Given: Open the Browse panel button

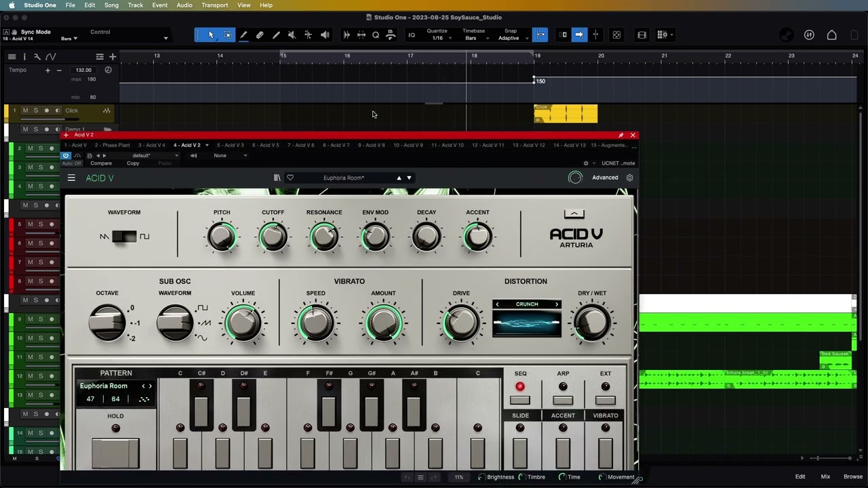Looking at the screenshot, I should click(x=852, y=476).
